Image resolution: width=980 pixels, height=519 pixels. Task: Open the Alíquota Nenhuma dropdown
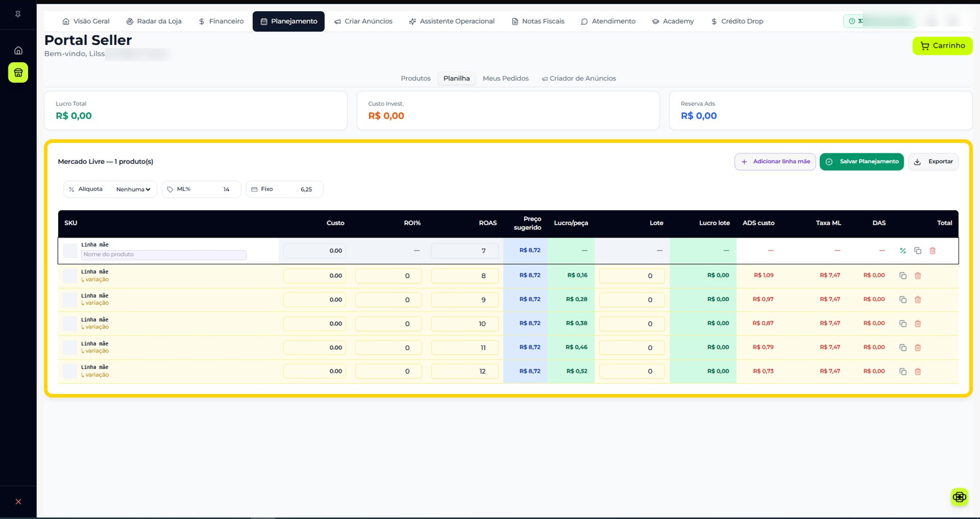[x=133, y=189]
